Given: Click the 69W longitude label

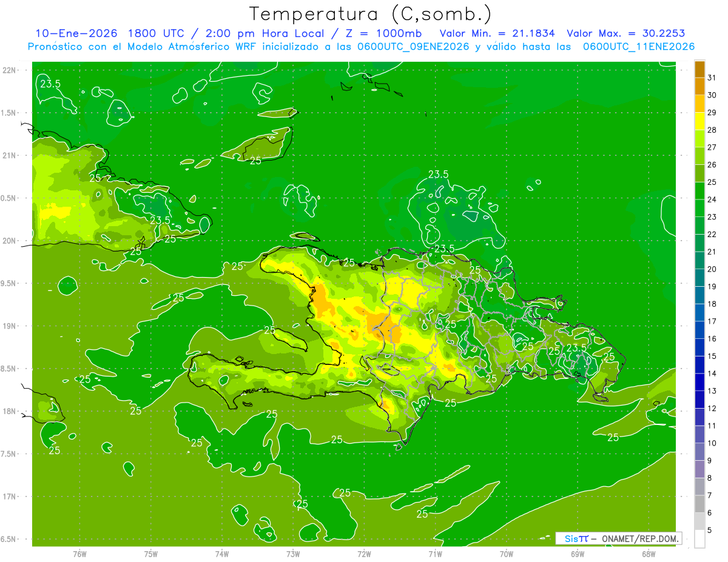Looking at the screenshot, I should click(x=578, y=554).
